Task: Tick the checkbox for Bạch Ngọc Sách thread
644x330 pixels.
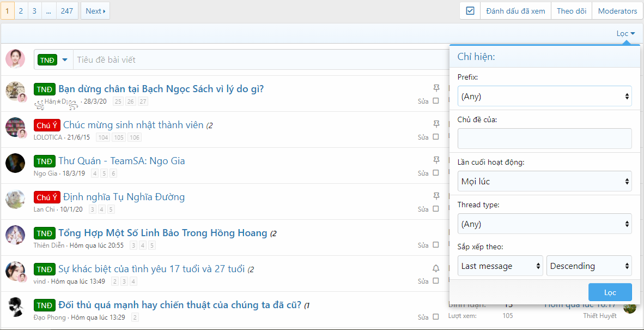Action: [436, 101]
